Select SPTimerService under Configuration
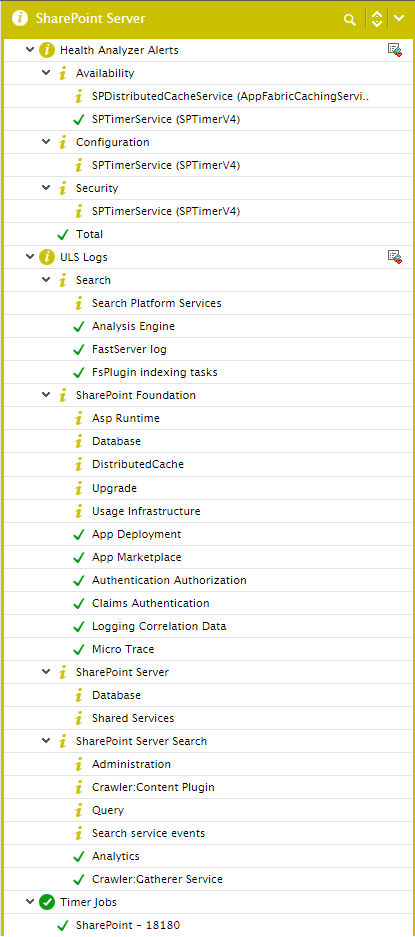 pos(208,165)
